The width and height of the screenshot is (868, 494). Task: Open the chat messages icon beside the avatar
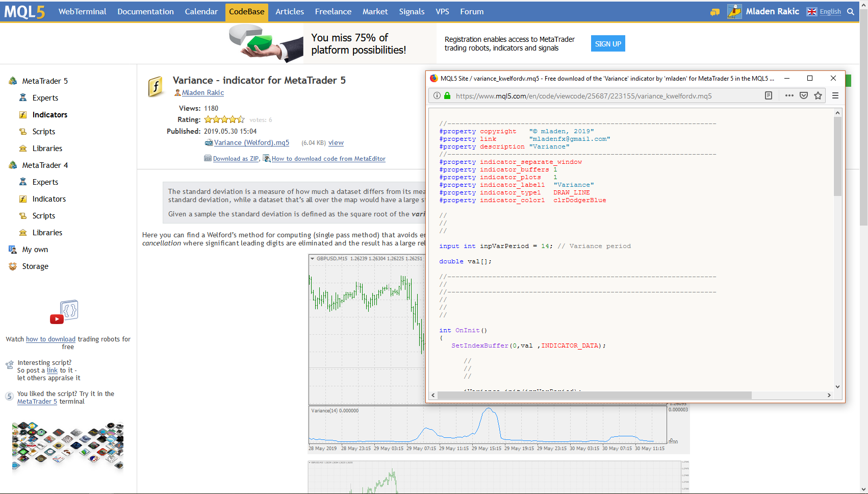point(714,11)
